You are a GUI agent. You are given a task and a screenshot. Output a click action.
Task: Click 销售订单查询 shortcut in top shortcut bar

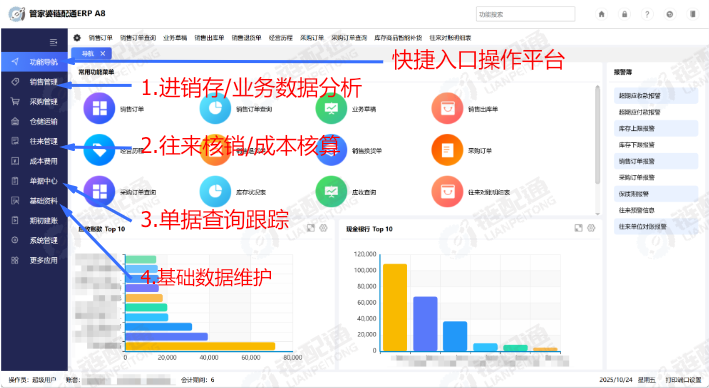[138, 38]
